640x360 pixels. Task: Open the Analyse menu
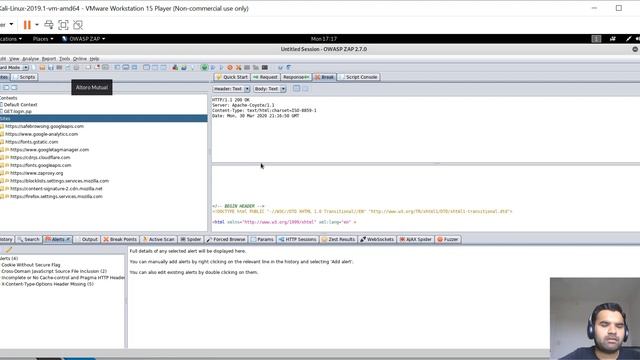[x=30, y=59]
